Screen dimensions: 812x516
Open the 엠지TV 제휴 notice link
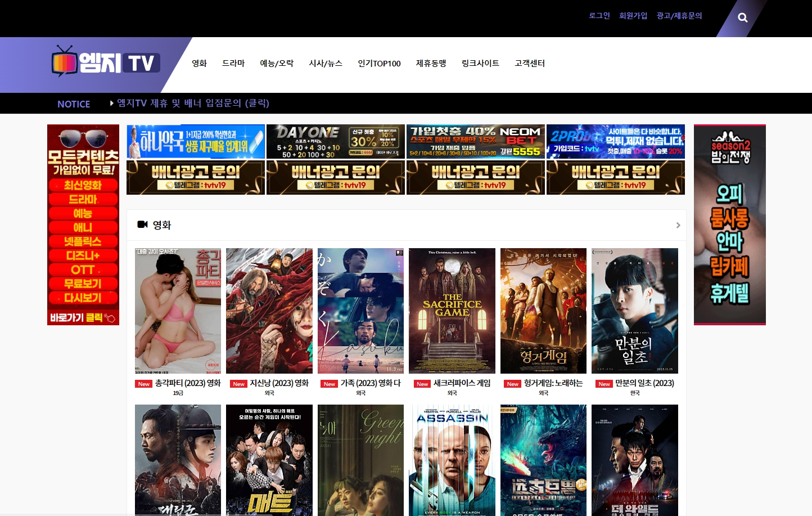[x=193, y=103]
